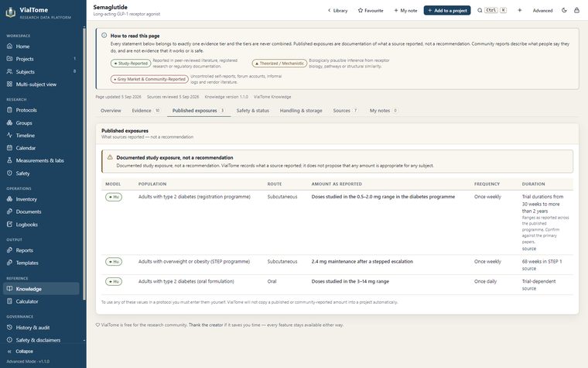Select Knowledge in the sidebar
Screen dimensions: 588x368
pyautogui.click(x=41, y=289)
